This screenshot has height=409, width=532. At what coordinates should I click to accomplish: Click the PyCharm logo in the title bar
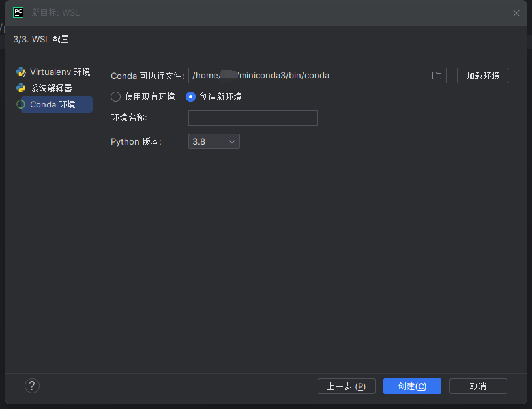point(18,12)
